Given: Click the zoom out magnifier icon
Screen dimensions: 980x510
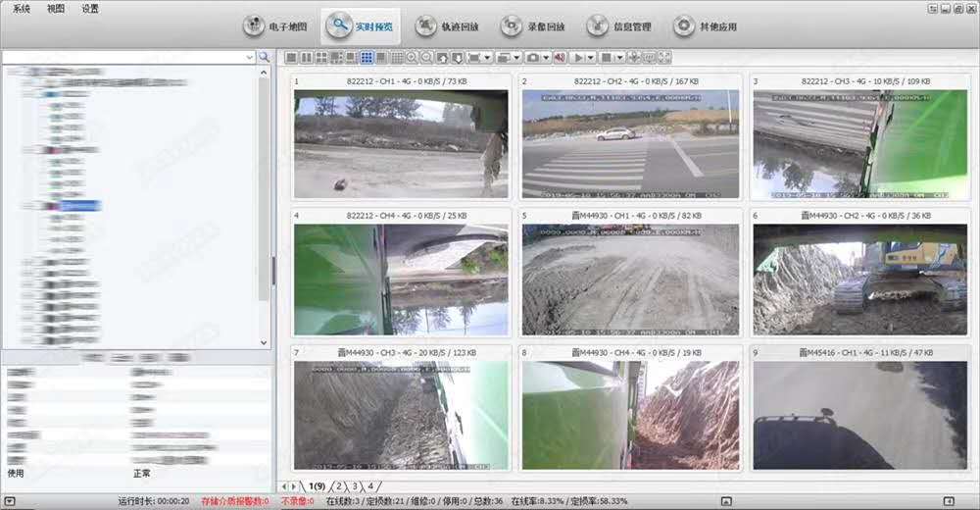Looking at the screenshot, I should (x=427, y=58).
